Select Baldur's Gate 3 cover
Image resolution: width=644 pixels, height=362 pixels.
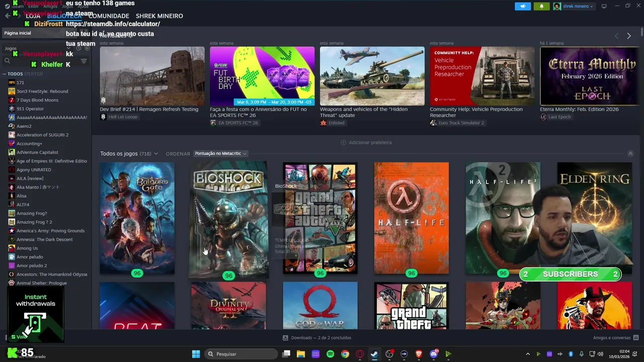[x=137, y=218]
